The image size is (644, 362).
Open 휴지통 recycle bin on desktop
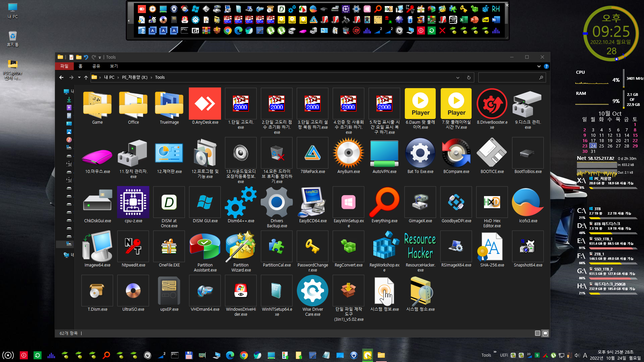13,39
